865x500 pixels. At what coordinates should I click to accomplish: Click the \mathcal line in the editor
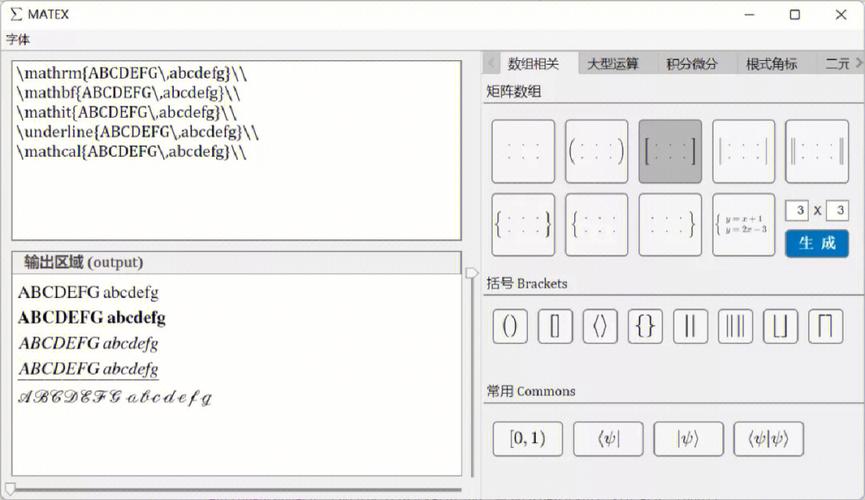tap(131, 151)
